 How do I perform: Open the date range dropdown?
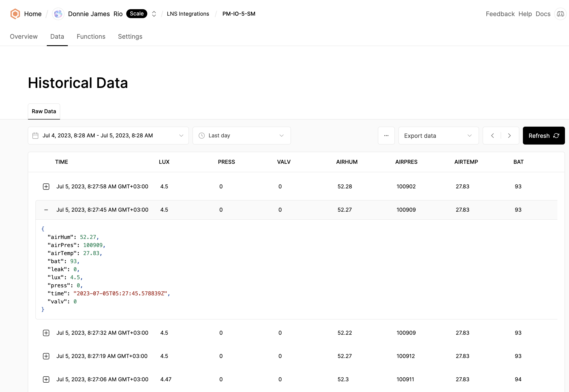[x=108, y=136]
